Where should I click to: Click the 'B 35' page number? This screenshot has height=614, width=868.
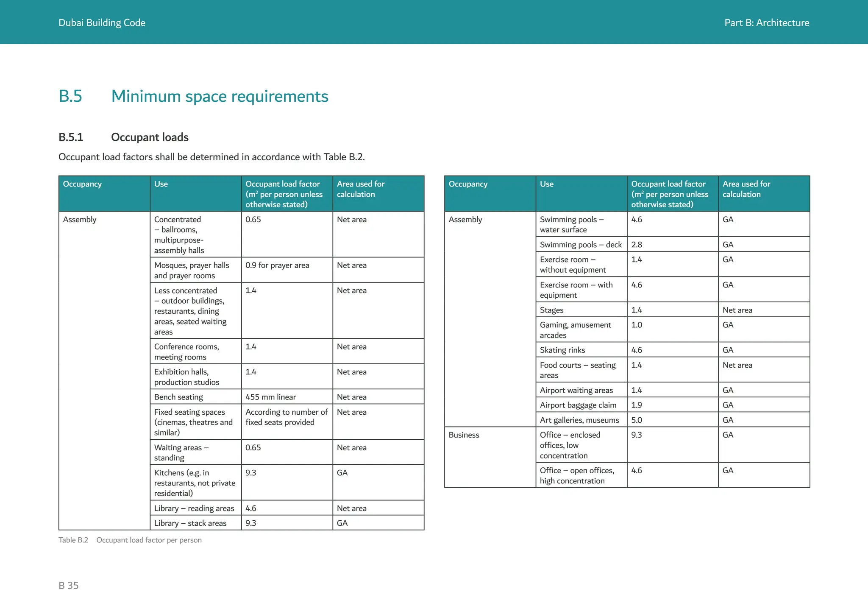point(69,586)
